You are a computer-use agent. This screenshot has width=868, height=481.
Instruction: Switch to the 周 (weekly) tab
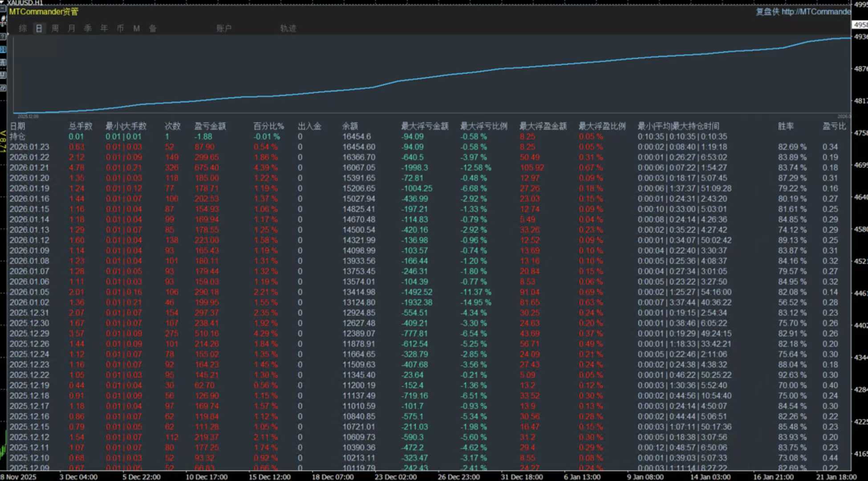pyautogui.click(x=55, y=29)
